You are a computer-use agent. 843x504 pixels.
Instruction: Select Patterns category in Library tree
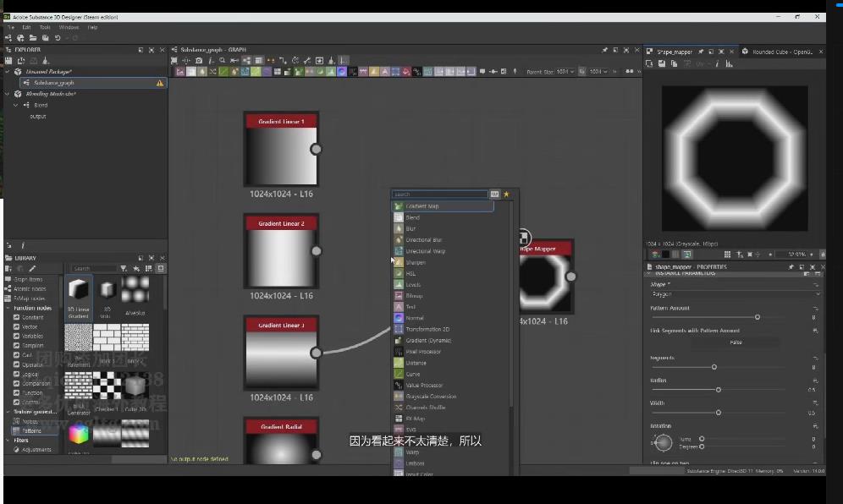coord(31,430)
